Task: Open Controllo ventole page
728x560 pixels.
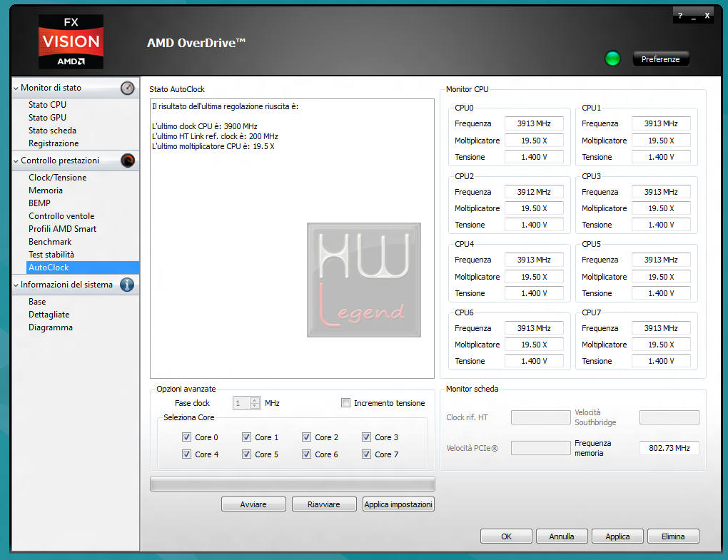Action: click(x=61, y=216)
